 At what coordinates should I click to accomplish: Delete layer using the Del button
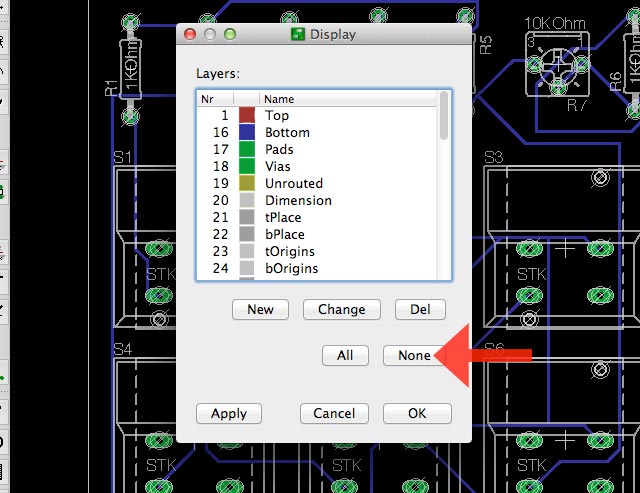click(420, 309)
